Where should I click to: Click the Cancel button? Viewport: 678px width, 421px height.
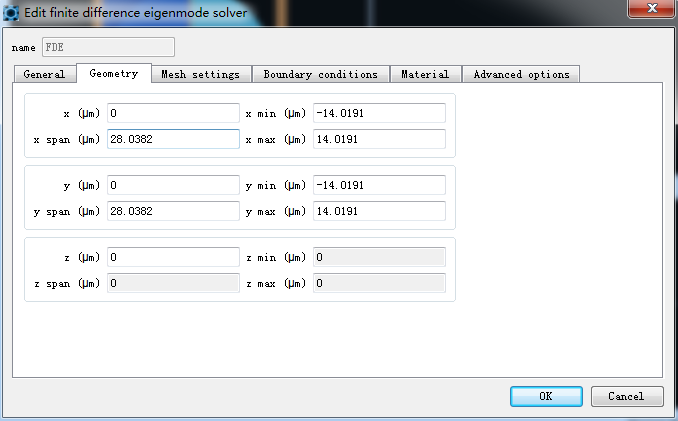(x=627, y=396)
